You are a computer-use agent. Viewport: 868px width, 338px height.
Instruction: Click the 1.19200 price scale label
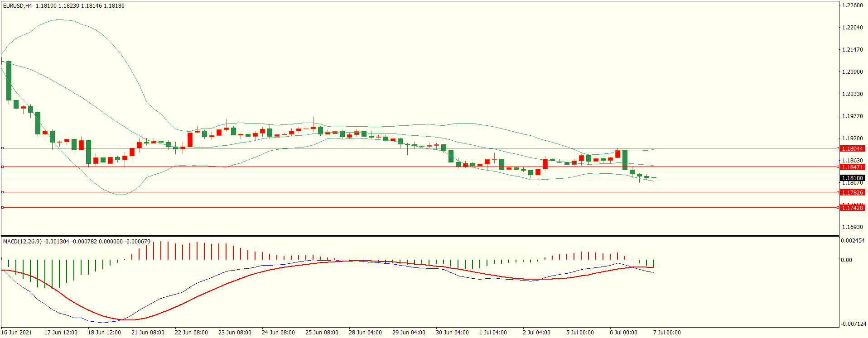[852, 138]
